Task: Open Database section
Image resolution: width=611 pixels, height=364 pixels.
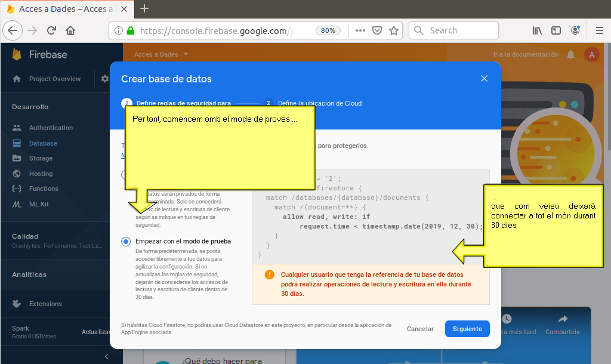Action: click(43, 143)
